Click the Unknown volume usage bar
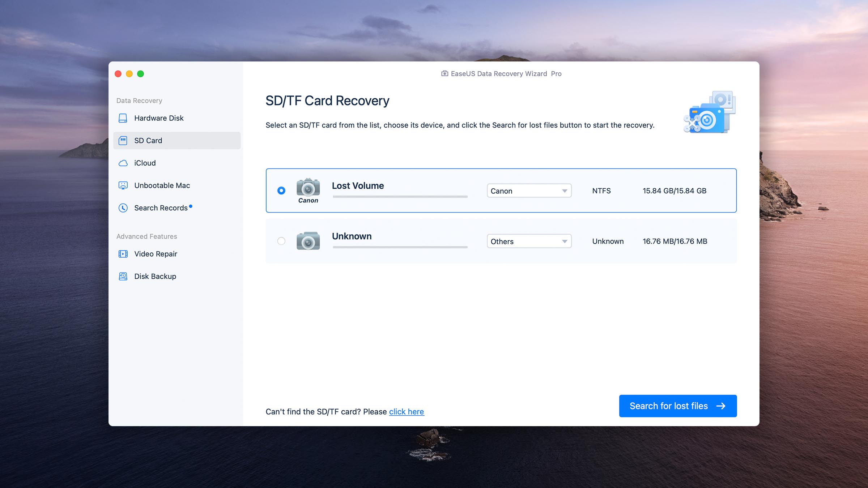The width and height of the screenshot is (868, 488). click(400, 247)
